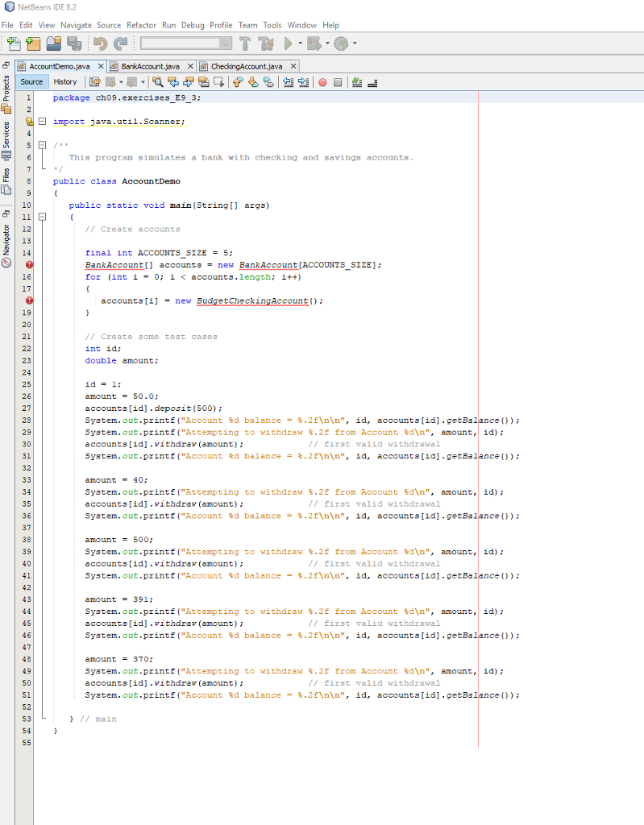Start macro recording red circle
The width and height of the screenshot is (644, 825).
tap(322, 83)
